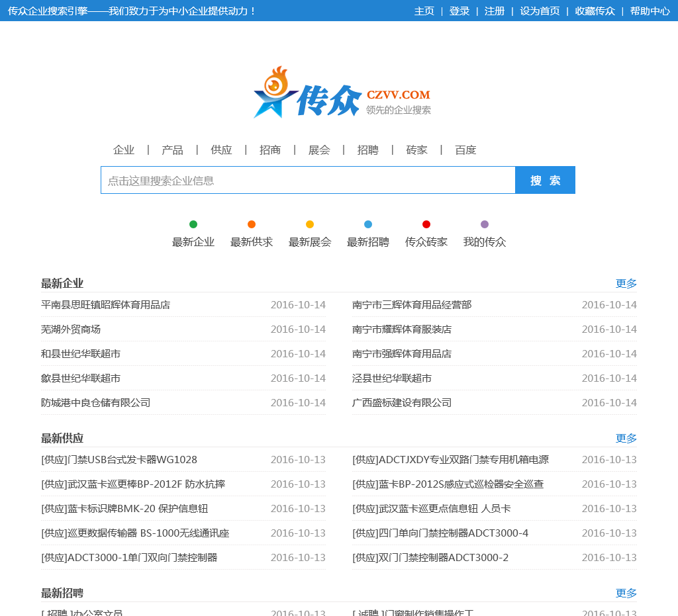Open 平南县思旺镇昭辉体育用品店 listing
Image resolution: width=678 pixels, height=616 pixels.
[x=105, y=305]
